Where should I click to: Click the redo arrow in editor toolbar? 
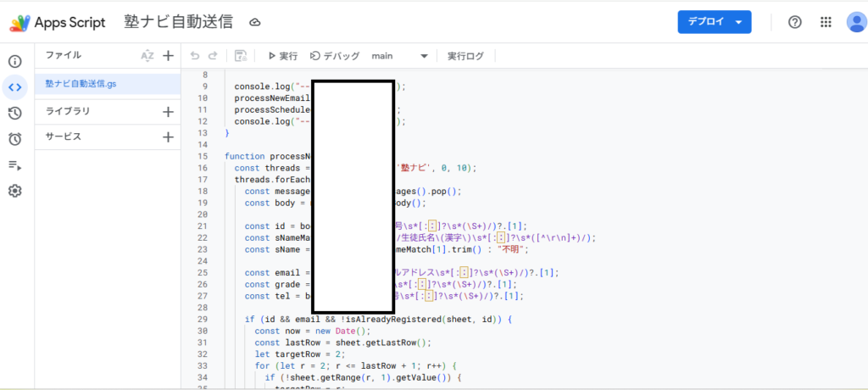pos(213,56)
